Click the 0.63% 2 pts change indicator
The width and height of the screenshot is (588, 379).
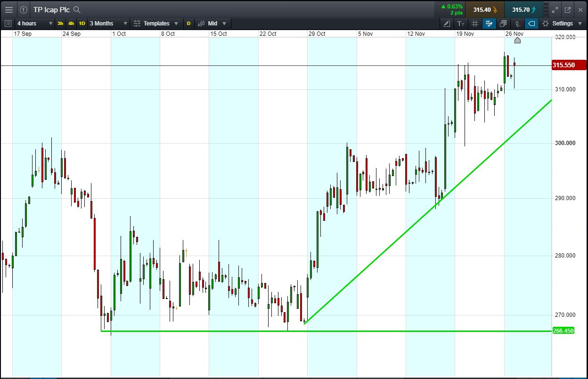pyautogui.click(x=452, y=9)
